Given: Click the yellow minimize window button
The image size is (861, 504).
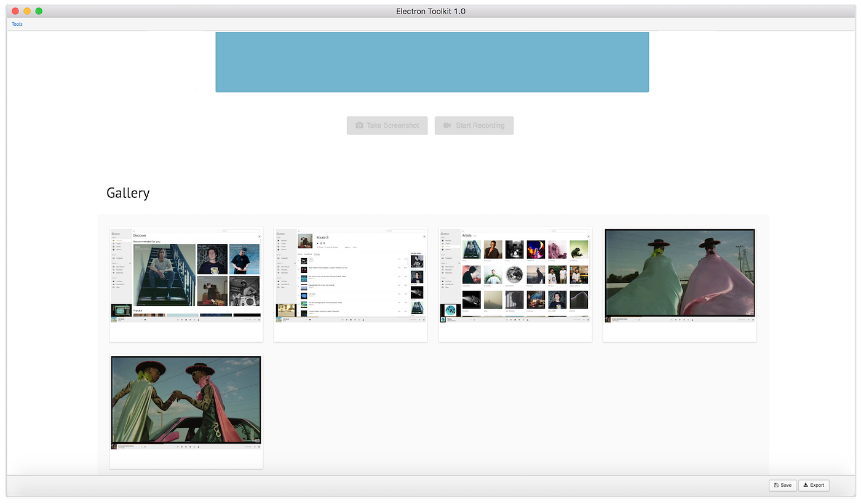Looking at the screenshot, I should tap(28, 10).
